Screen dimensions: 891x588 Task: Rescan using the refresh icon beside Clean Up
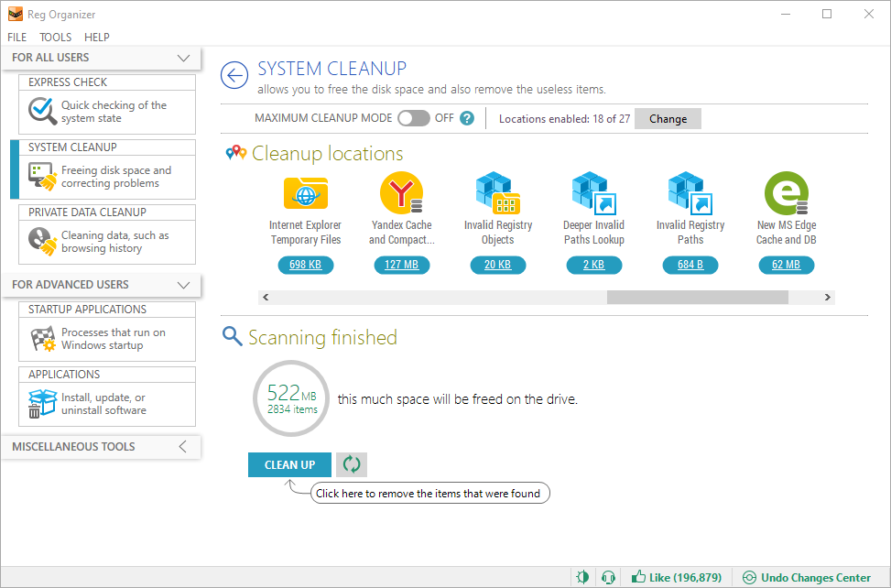(x=351, y=464)
